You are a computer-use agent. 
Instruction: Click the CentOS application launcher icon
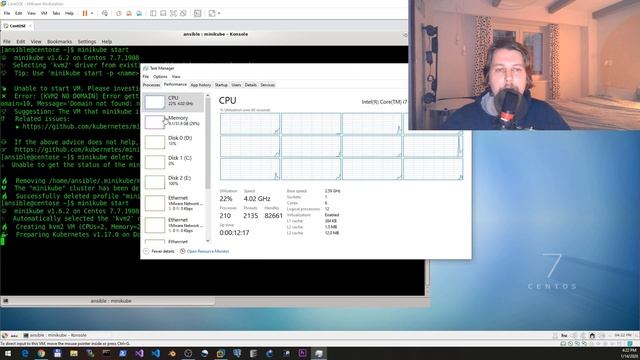[5, 336]
